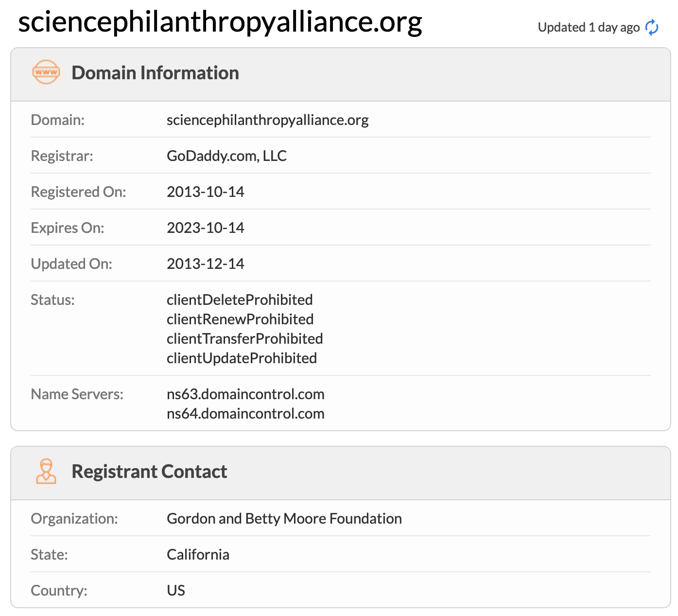678x616 pixels.
Task: Click name server ns64.domaincontrol.com
Action: pos(245,413)
